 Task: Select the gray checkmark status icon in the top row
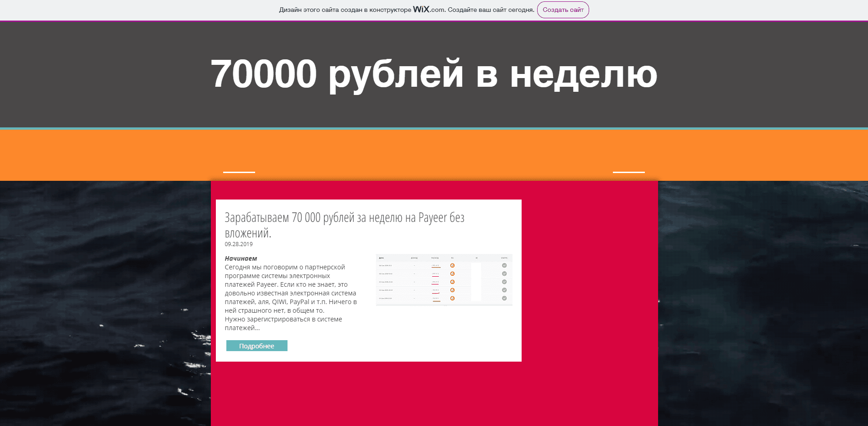coord(504,265)
